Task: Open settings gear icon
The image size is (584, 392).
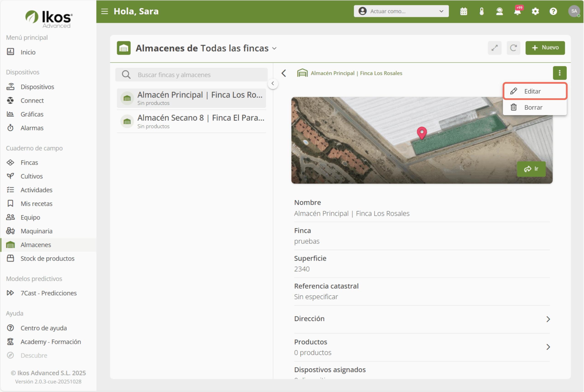Action: click(535, 11)
